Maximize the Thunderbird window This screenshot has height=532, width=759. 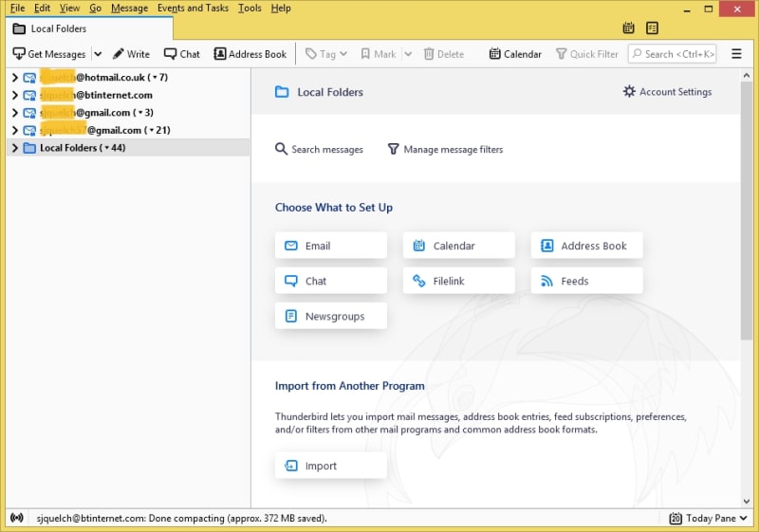click(x=708, y=9)
